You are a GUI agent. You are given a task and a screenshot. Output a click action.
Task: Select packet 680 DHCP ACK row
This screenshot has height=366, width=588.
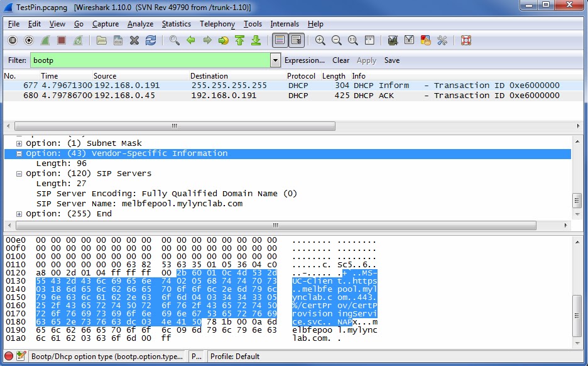click(293, 96)
